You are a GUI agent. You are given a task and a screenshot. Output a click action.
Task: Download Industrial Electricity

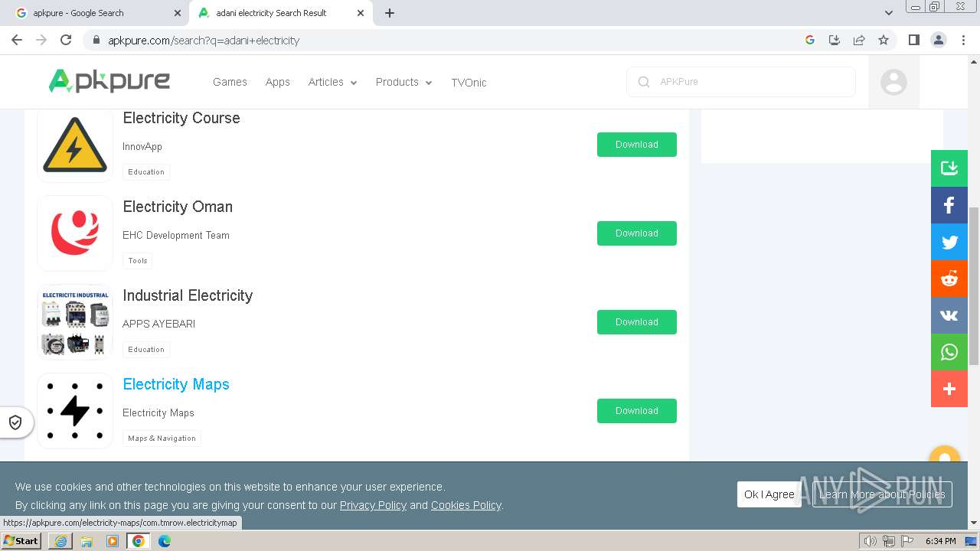pyautogui.click(x=637, y=322)
